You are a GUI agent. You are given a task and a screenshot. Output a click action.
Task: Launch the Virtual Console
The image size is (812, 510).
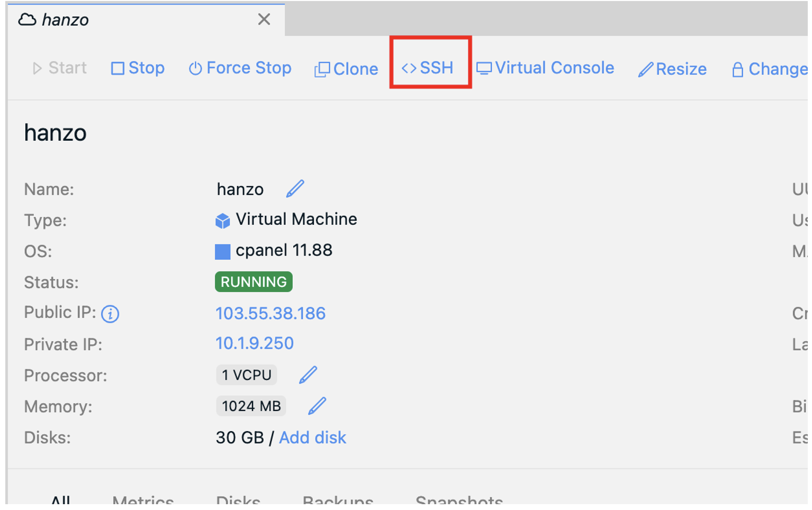coord(545,68)
